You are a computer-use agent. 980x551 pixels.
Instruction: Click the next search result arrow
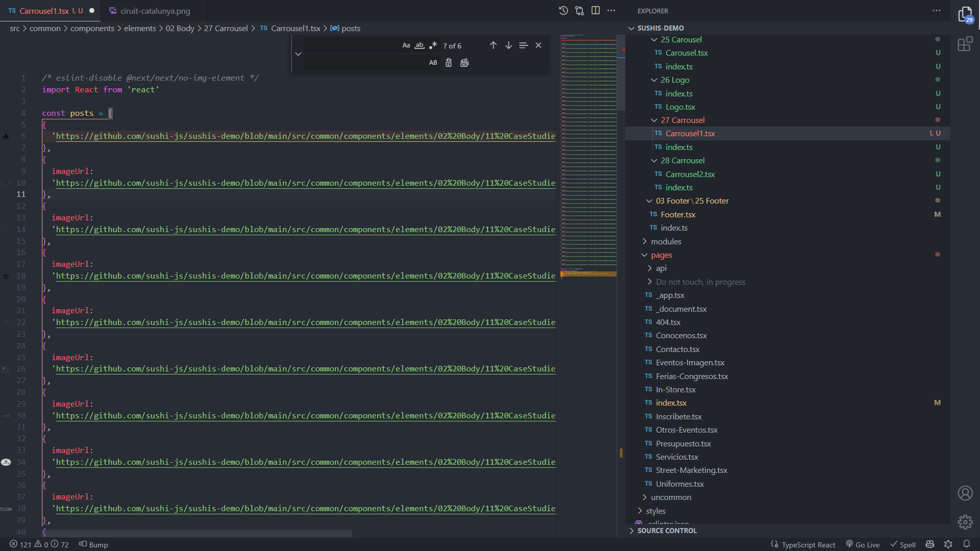click(509, 44)
